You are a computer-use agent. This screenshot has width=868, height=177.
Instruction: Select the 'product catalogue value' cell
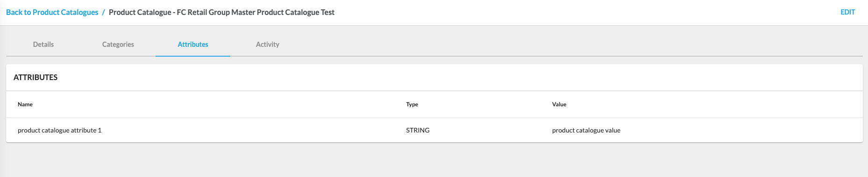click(586, 130)
